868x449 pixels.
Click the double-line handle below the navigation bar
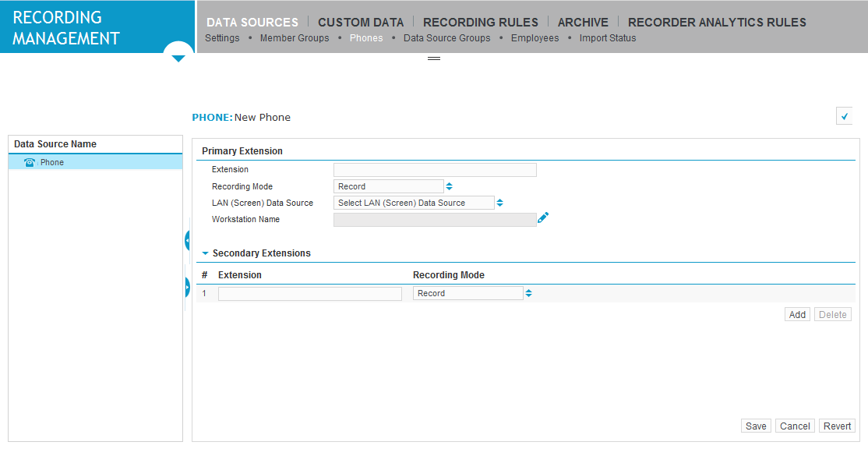coord(434,58)
